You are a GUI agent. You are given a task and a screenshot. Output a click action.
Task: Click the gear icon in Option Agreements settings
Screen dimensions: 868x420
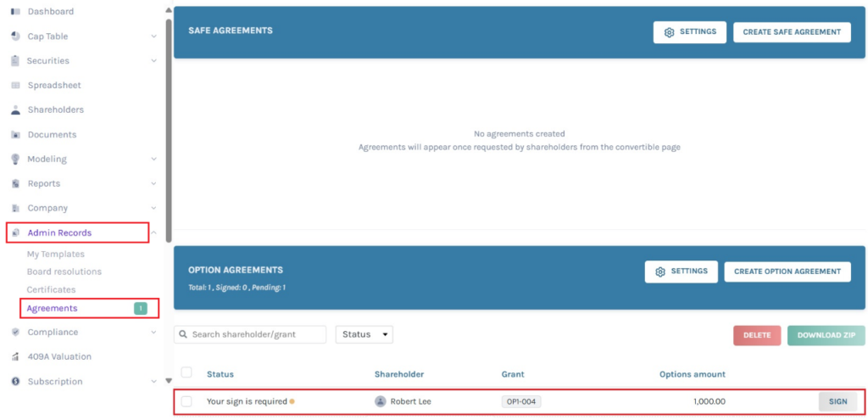point(660,272)
